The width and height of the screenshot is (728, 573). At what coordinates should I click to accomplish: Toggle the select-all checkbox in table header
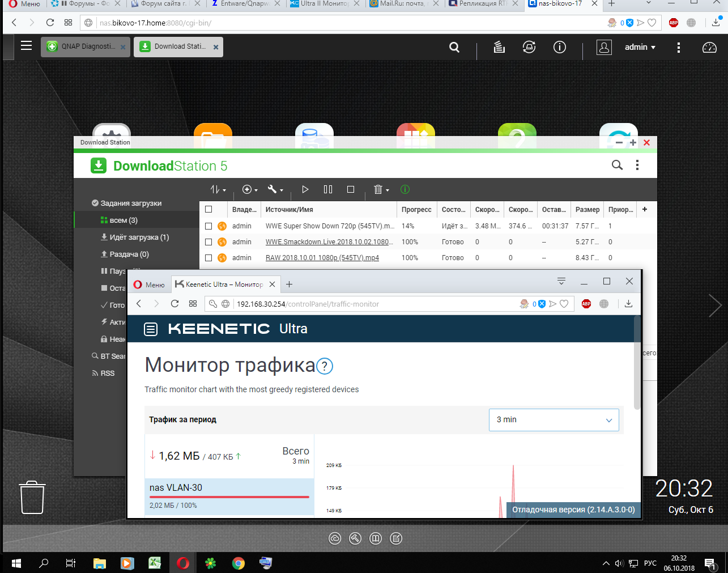[208, 209]
